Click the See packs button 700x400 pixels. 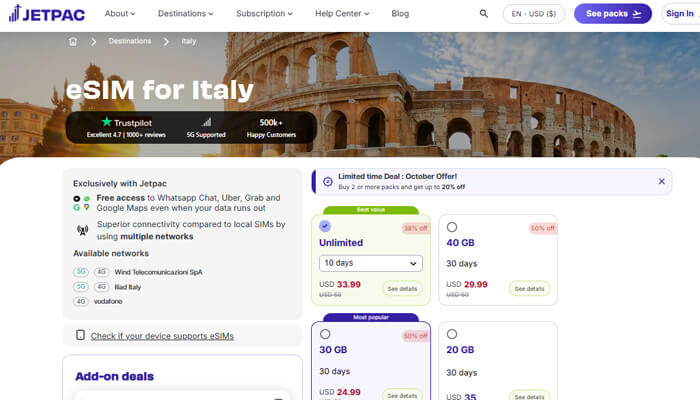tap(612, 14)
